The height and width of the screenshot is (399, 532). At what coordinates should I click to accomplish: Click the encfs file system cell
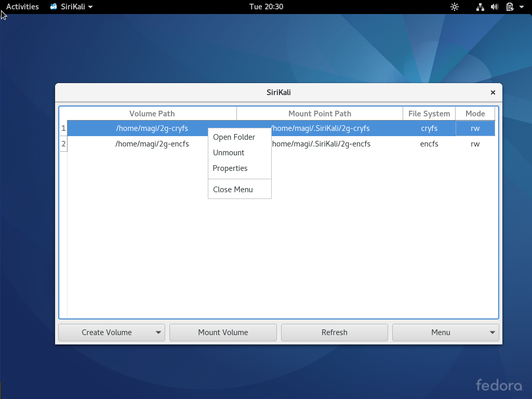(x=429, y=144)
